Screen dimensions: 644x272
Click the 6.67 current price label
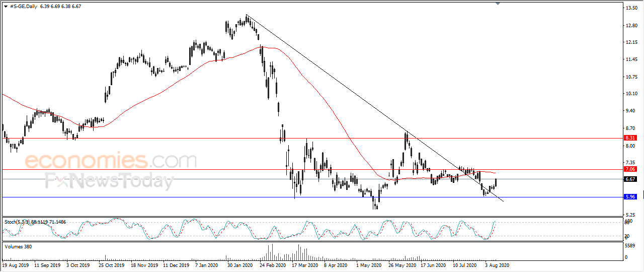631,179
